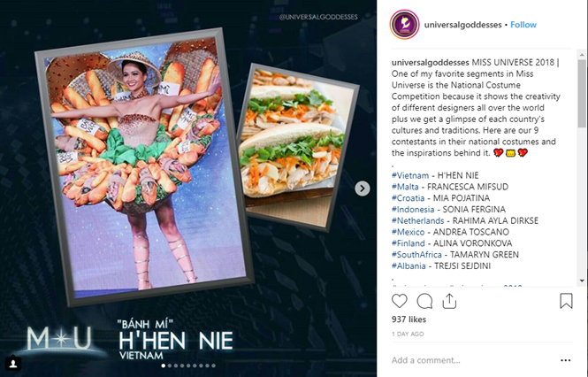
Task: View the 937 likes list
Action: tap(409, 319)
